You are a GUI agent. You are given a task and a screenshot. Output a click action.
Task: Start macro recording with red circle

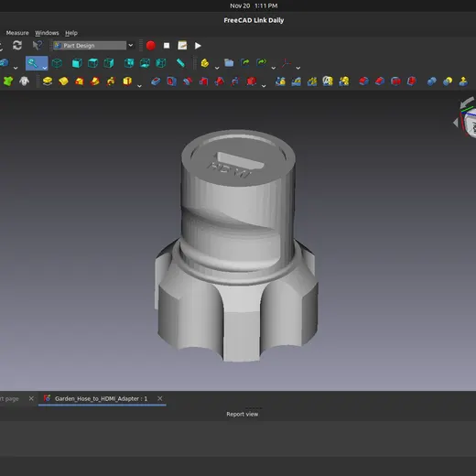(x=151, y=46)
